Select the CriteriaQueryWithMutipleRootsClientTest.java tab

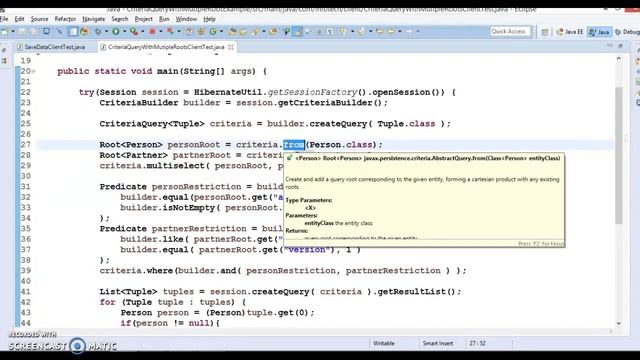(x=166, y=47)
